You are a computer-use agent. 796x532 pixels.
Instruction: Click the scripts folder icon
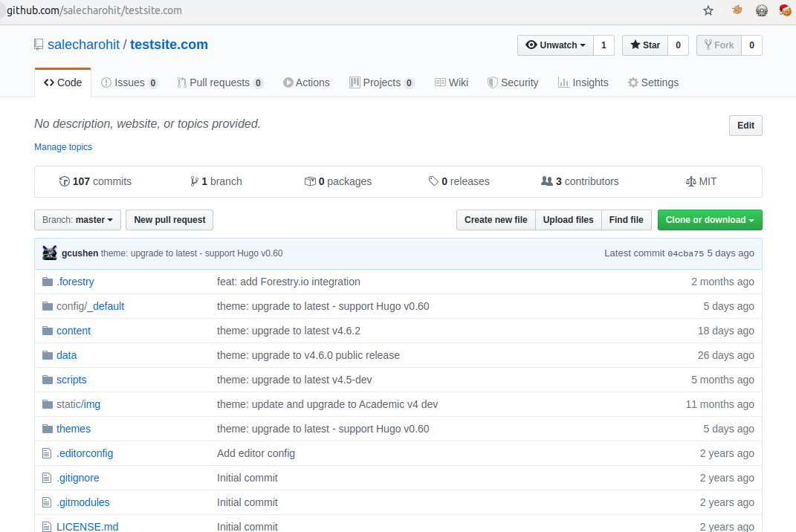pyautogui.click(x=48, y=380)
